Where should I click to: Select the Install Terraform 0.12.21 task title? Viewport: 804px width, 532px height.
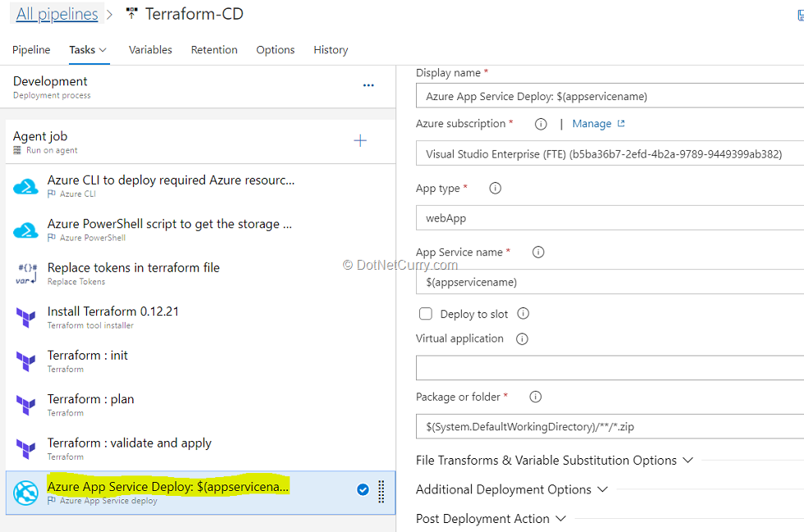tap(113, 311)
